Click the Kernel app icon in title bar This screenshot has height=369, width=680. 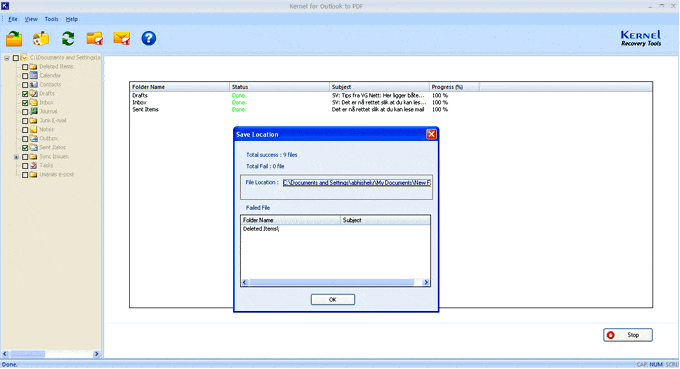click(5, 6)
